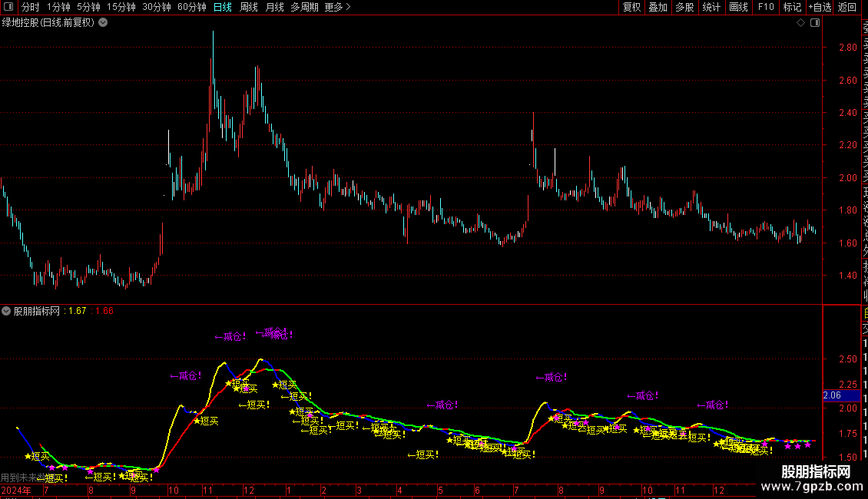Open the 复权 adjustment option

point(631,7)
